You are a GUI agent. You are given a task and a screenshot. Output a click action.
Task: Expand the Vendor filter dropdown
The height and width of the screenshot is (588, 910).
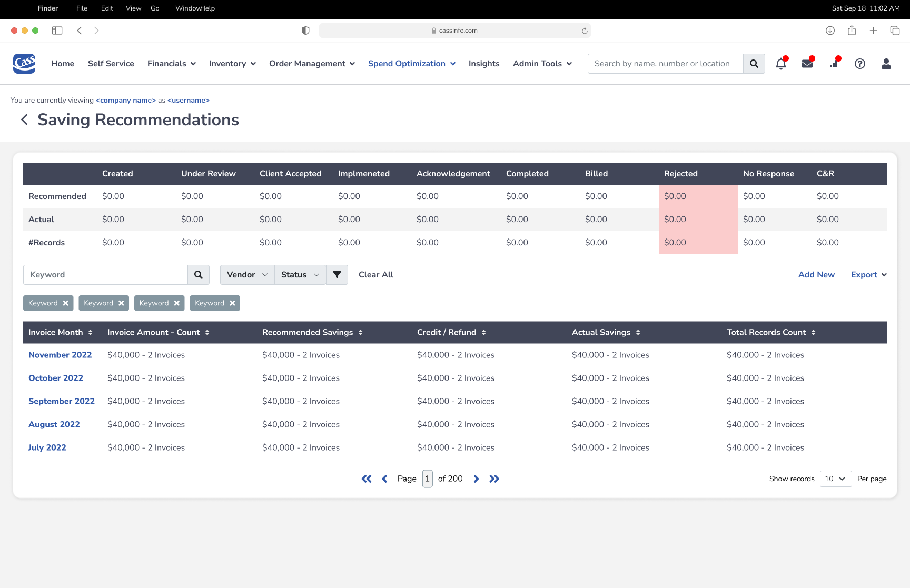[247, 275]
